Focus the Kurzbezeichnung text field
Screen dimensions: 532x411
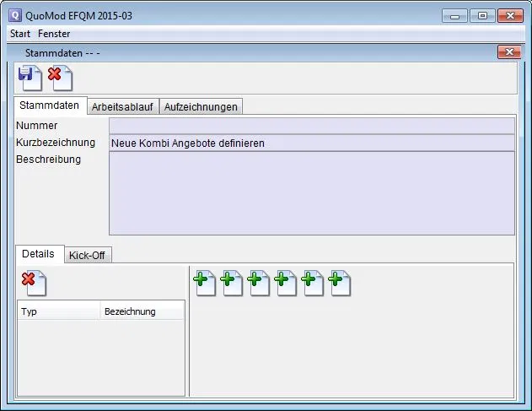311,143
